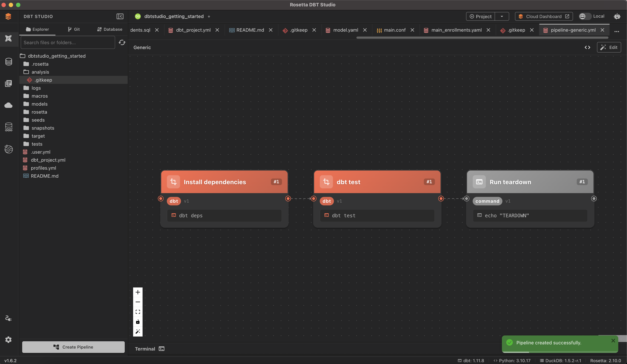The height and width of the screenshot is (364, 627).
Task: Open the cloud sidebar icon
Action: pyautogui.click(x=9, y=105)
